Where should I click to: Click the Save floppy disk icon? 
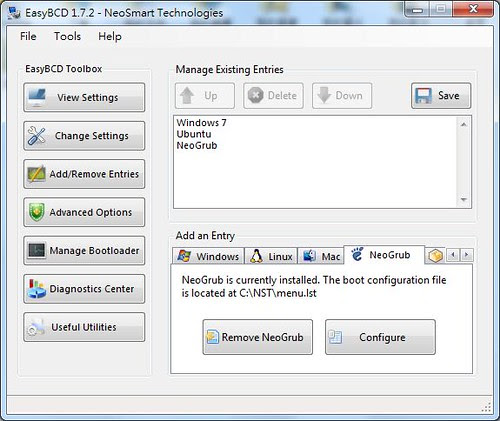pyautogui.click(x=423, y=96)
